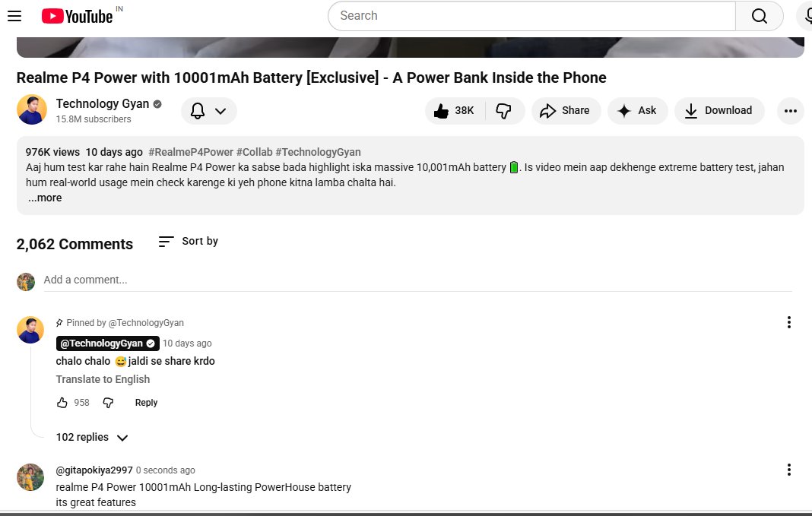This screenshot has width=812, height=516.
Task: Click your avatar beside comment box
Action: pos(25,282)
